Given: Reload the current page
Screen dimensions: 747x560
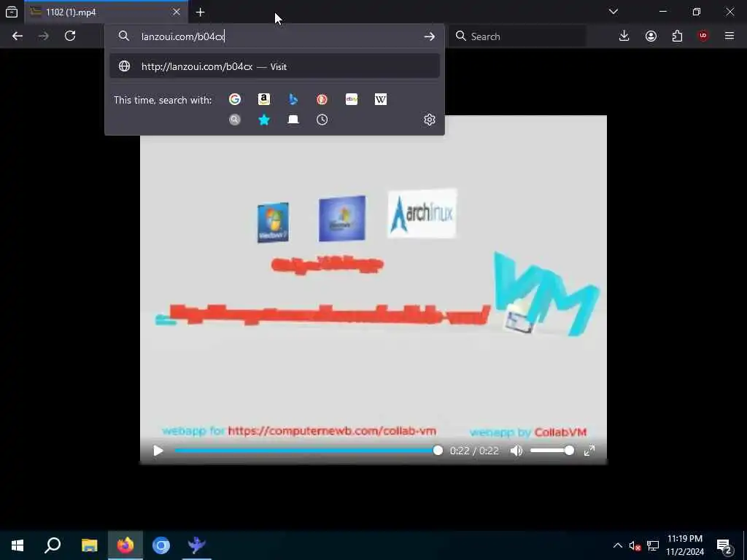Looking at the screenshot, I should tap(70, 36).
